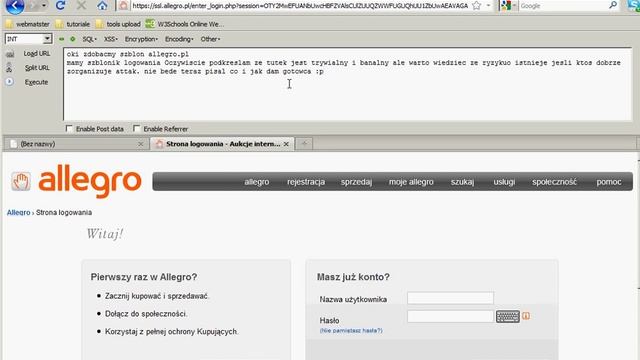The height and width of the screenshot is (360, 640).
Task: Open the webmatster bookmarks folder
Action: pos(28,24)
